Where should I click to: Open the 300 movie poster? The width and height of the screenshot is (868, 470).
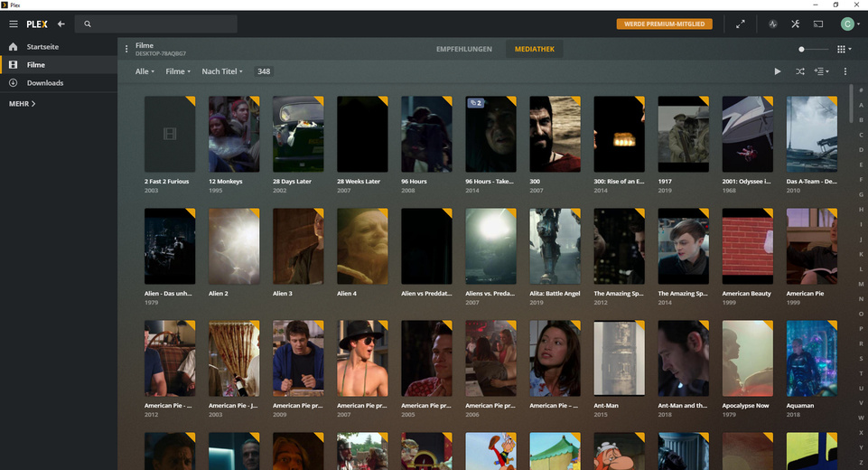click(555, 134)
